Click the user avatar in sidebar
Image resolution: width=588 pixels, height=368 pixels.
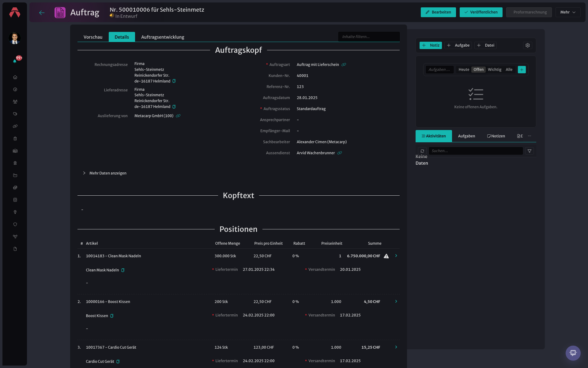click(x=15, y=38)
